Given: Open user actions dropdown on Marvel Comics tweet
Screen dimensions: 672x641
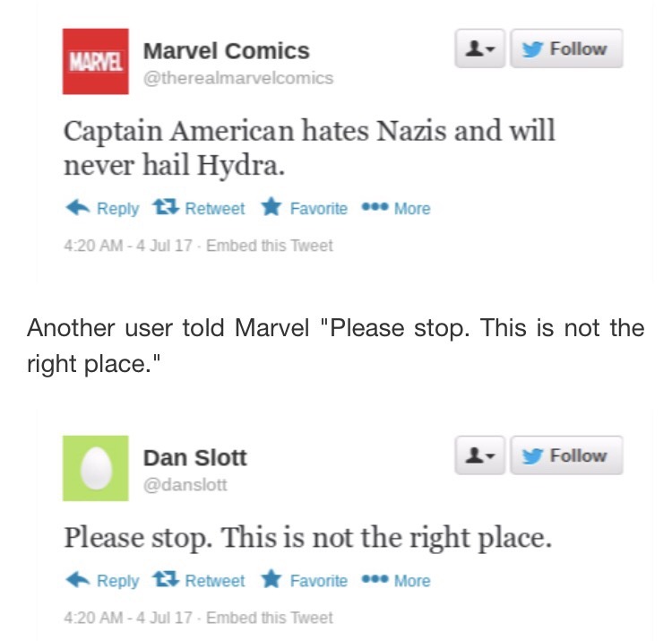Looking at the screenshot, I should coord(478,49).
